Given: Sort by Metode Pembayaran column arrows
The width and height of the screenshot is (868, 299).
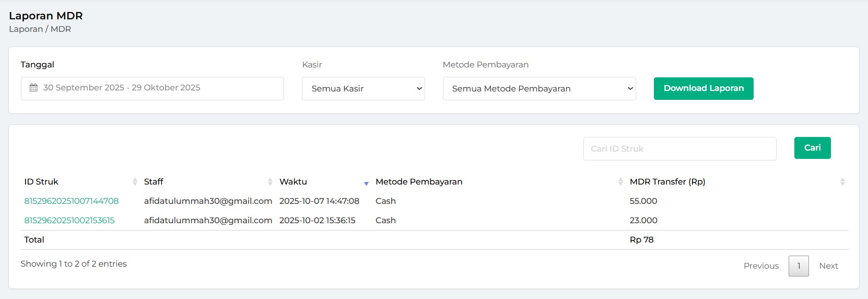Looking at the screenshot, I should pyautogui.click(x=620, y=182).
